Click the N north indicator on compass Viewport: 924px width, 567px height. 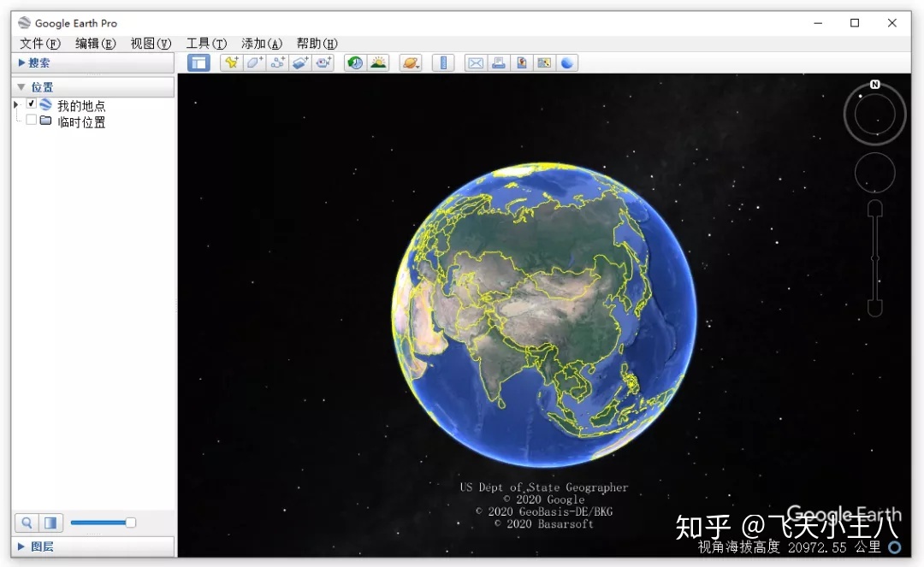pos(875,84)
